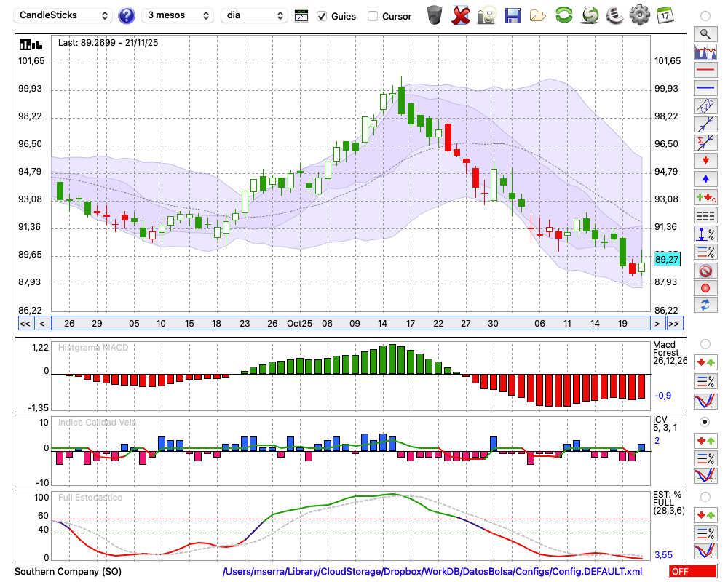Image resolution: width=728 pixels, height=582 pixels.
Task: Open the 3 mesos time range dropdown
Action: pos(177,15)
